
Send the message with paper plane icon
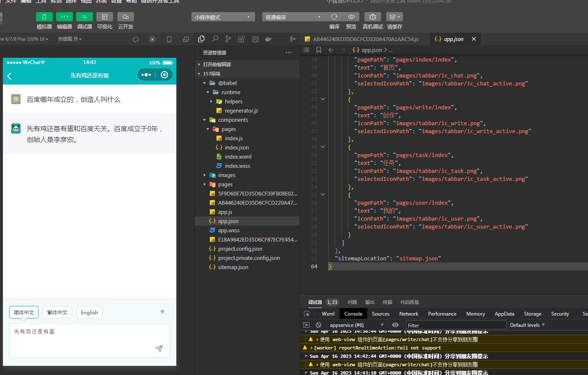click(159, 348)
